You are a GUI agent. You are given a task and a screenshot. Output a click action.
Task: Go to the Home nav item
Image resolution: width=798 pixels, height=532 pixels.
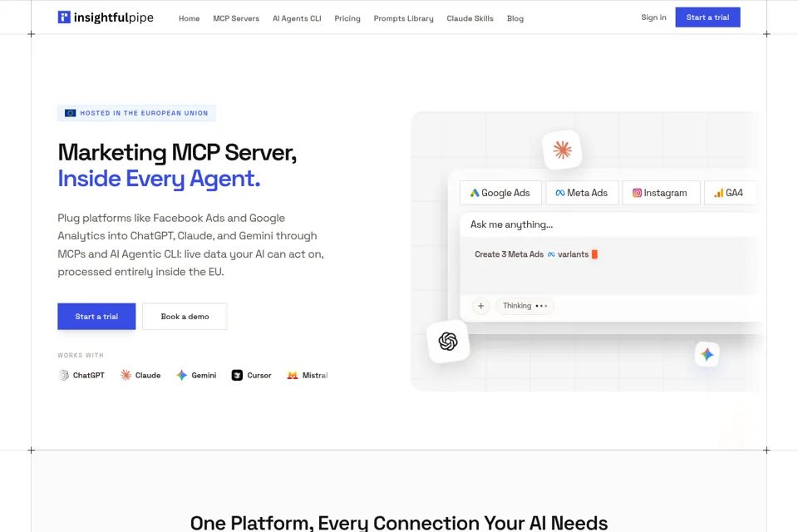click(x=190, y=18)
